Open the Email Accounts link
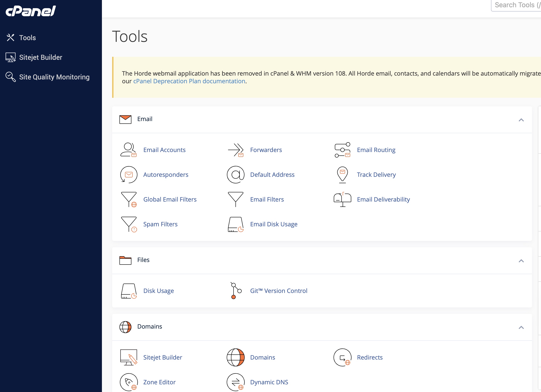 point(164,150)
